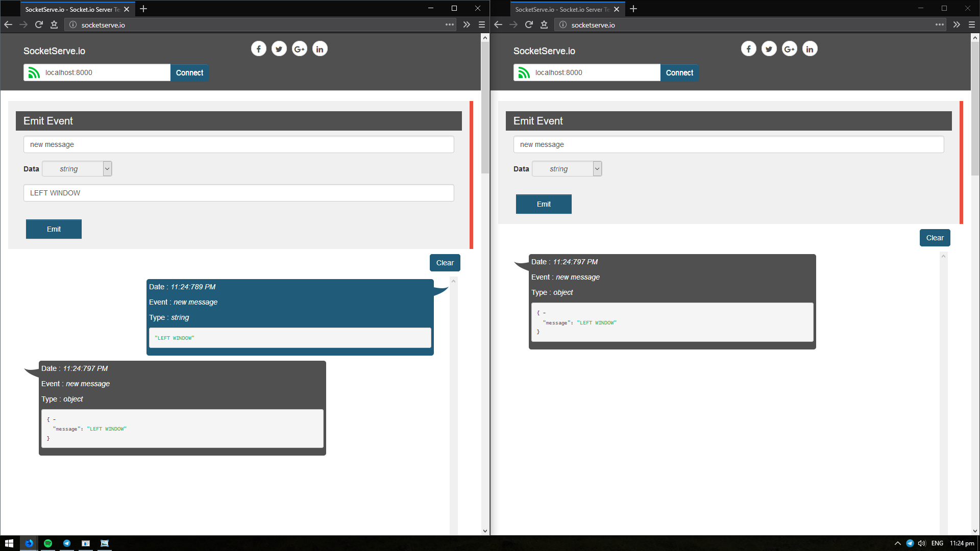Screen dimensions: 980x551
Task: Click Emit button in left window
Action: [x=54, y=229]
